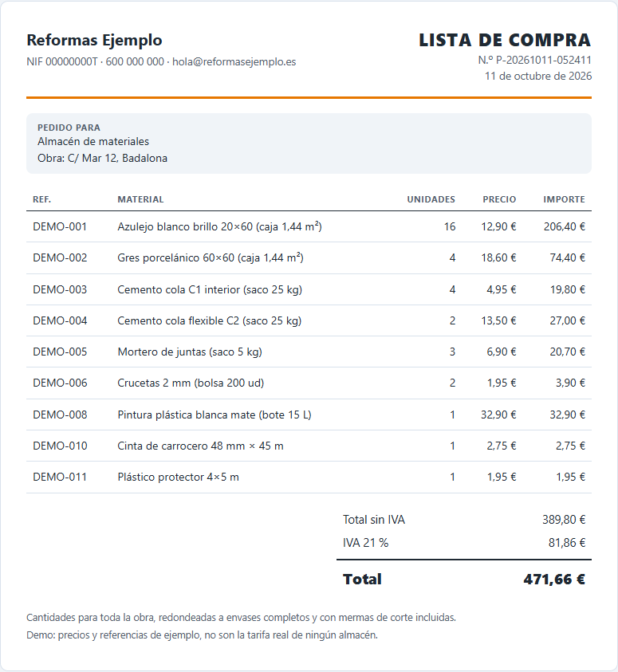Screen dimensions: 618x672
Task: Select reference DEMO-011
Action: pos(60,477)
